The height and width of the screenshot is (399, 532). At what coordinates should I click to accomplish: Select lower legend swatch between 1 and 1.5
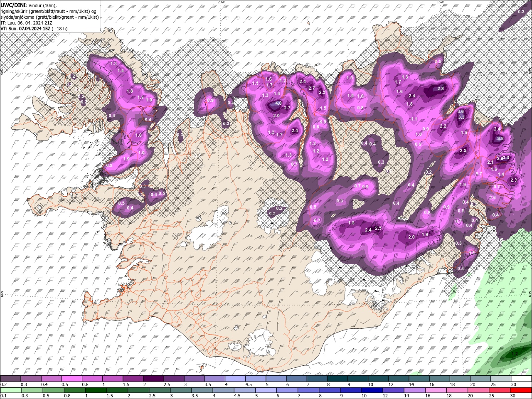(96, 390)
